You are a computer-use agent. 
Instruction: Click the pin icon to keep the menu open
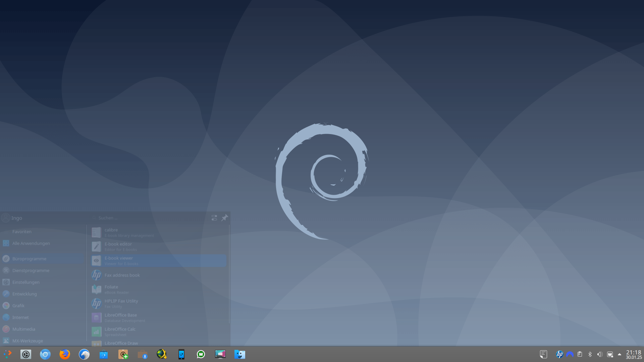coord(224,218)
